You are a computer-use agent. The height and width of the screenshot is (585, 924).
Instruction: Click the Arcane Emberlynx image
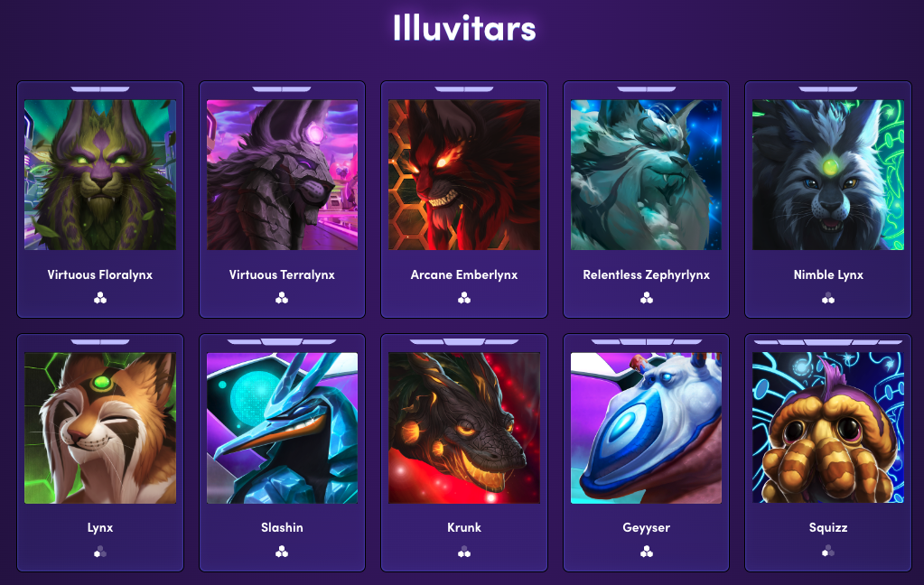[x=464, y=174]
